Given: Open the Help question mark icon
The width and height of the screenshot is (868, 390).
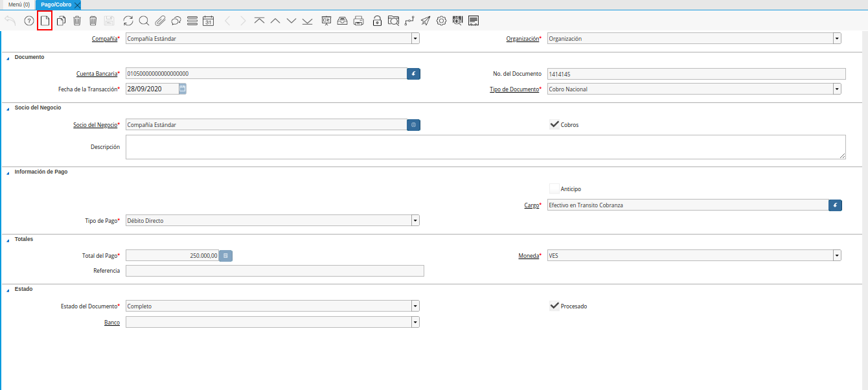Looking at the screenshot, I should 29,21.
